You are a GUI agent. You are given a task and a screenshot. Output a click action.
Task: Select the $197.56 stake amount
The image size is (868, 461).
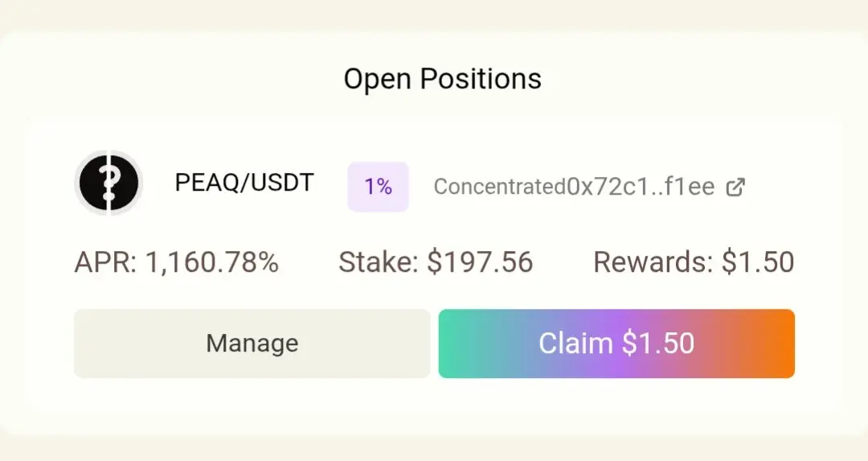click(x=480, y=261)
